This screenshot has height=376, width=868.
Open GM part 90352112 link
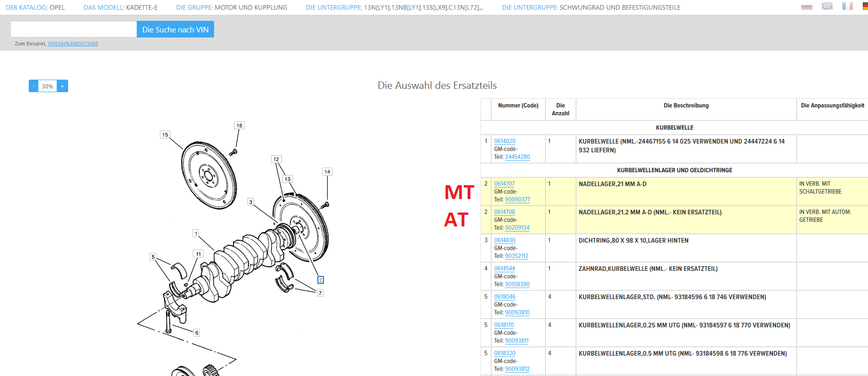point(516,256)
